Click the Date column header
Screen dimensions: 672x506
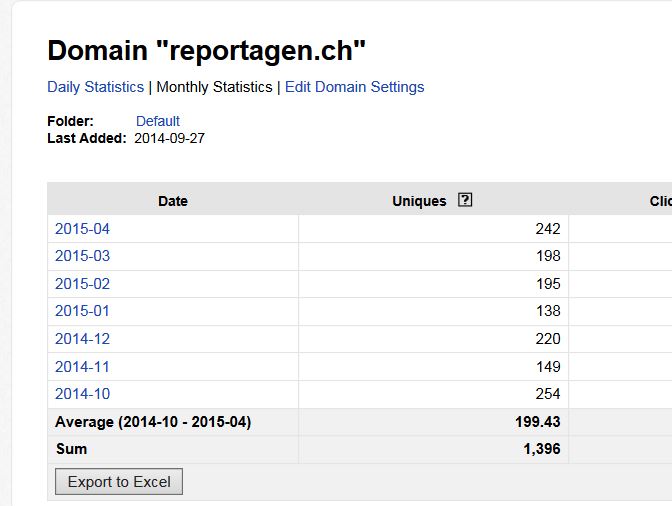pos(173,201)
